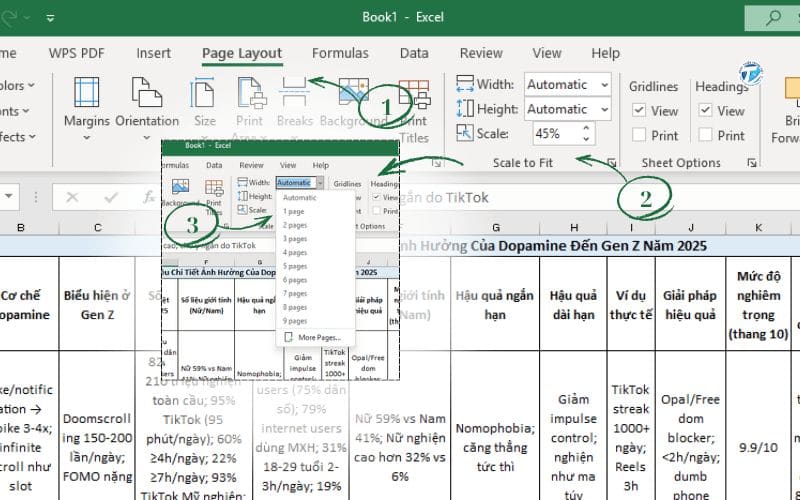The height and width of the screenshot is (500, 800).
Task: Click the Scale icon in Scale to Fit
Action: [465, 133]
